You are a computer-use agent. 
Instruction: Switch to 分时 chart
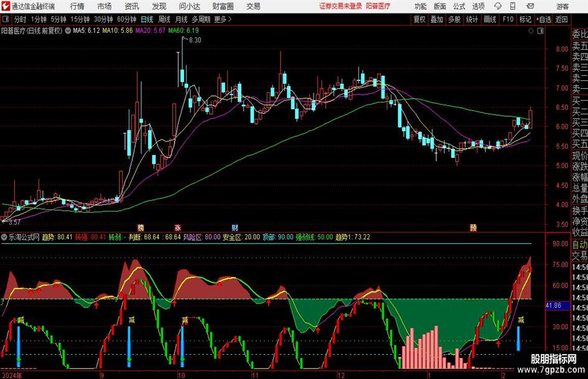pyautogui.click(x=20, y=19)
